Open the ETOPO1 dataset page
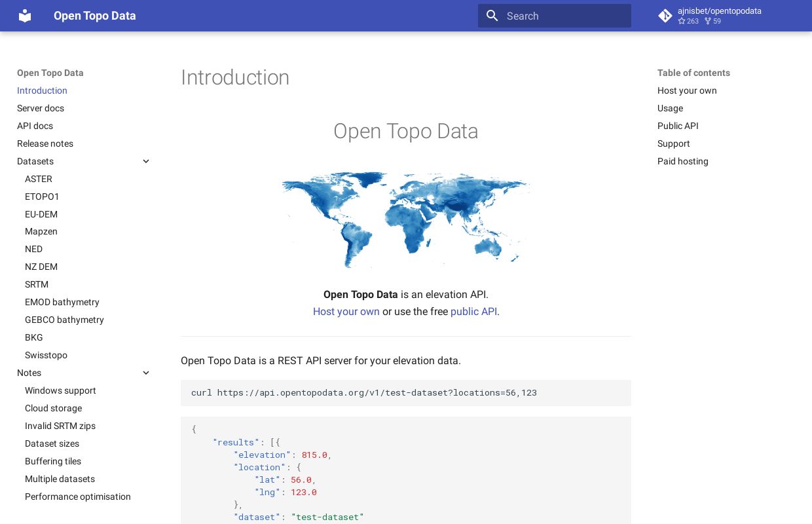 (42, 196)
